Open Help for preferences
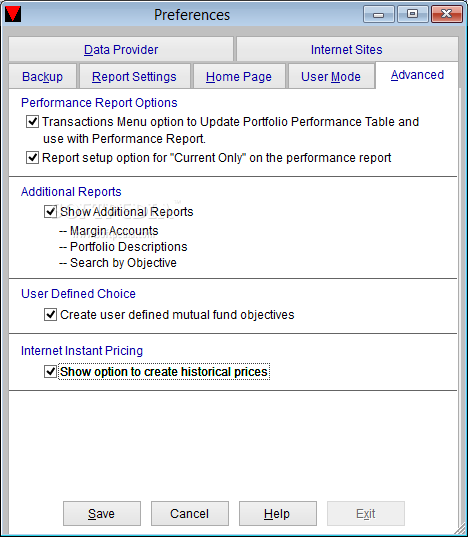 pos(278,513)
